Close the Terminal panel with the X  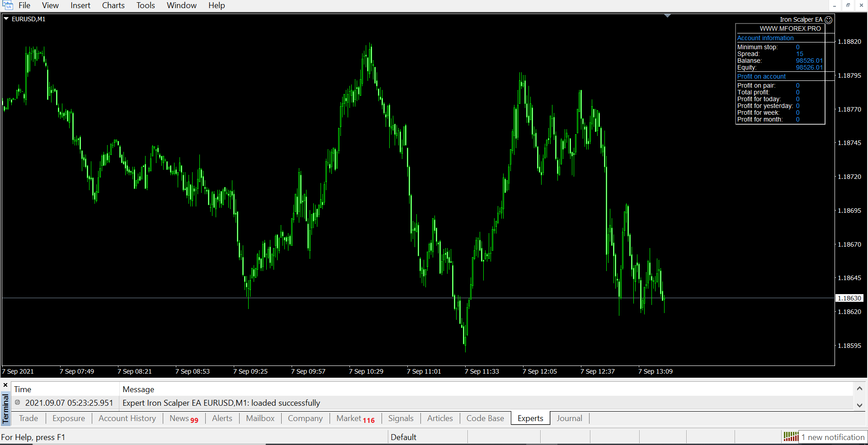coord(5,385)
